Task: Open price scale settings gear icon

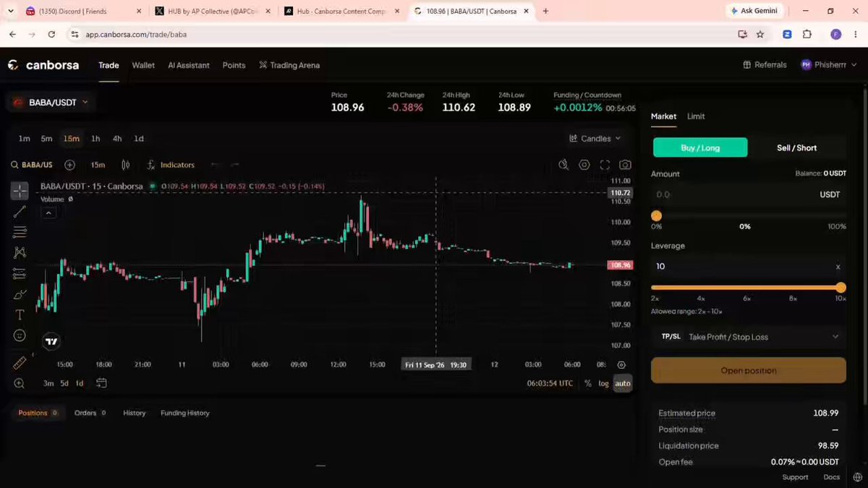Action: 621,365
